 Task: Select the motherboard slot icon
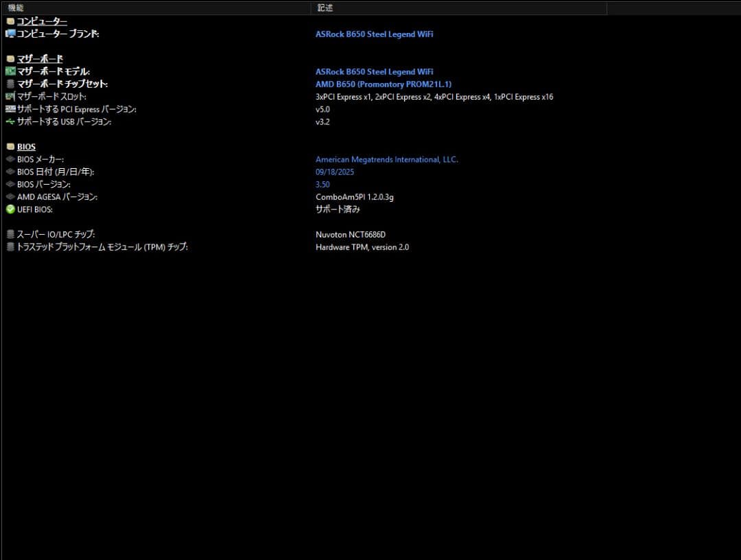pos(10,96)
